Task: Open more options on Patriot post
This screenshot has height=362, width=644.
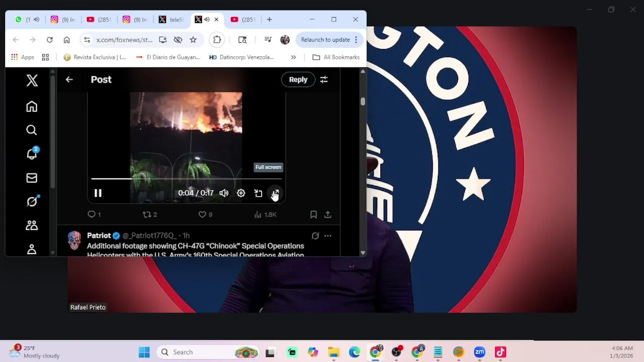Action: [328, 235]
